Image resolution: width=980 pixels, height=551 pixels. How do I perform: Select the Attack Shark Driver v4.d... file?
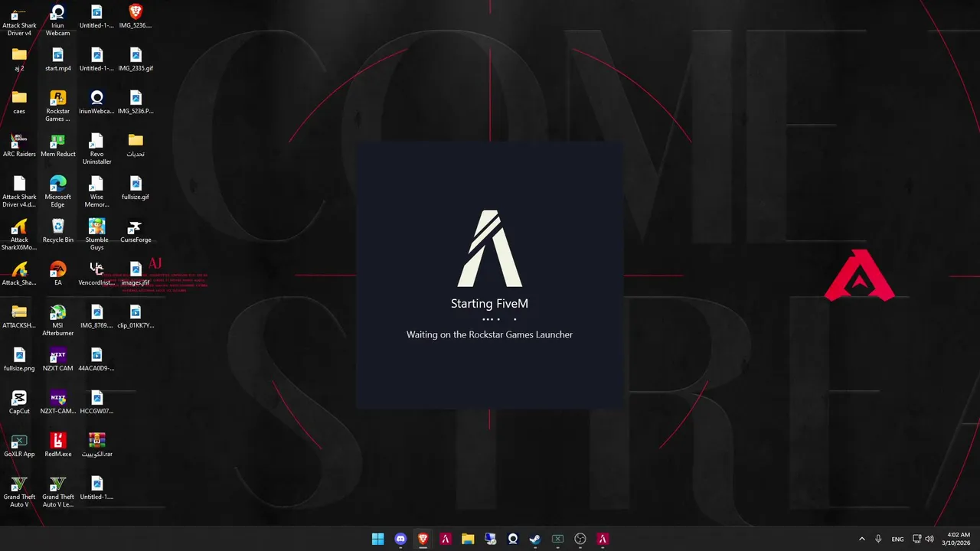click(x=19, y=192)
